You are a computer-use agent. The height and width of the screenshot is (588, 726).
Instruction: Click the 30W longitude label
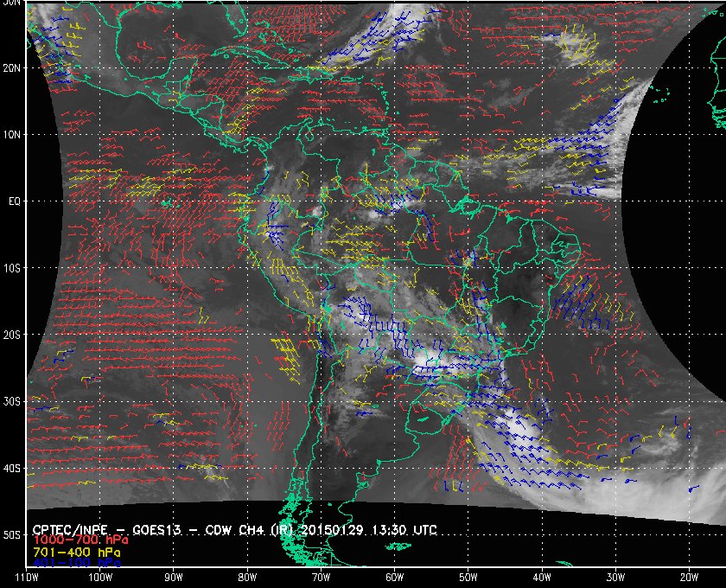tap(615, 577)
